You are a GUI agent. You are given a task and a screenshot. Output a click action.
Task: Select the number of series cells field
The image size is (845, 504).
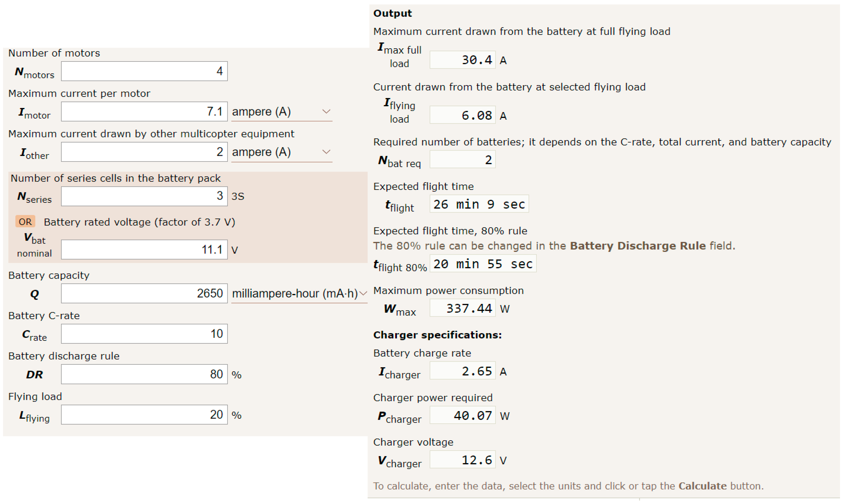point(144,196)
